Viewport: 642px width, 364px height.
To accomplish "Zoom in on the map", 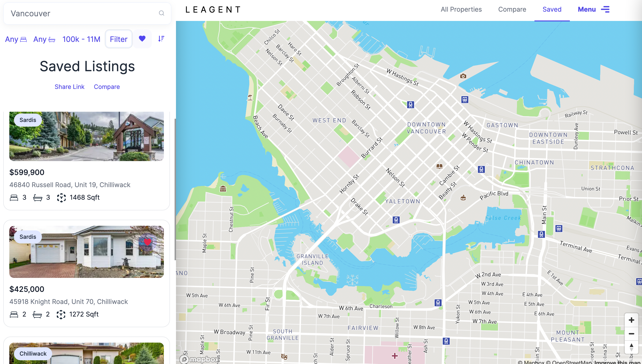I will 632,320.
